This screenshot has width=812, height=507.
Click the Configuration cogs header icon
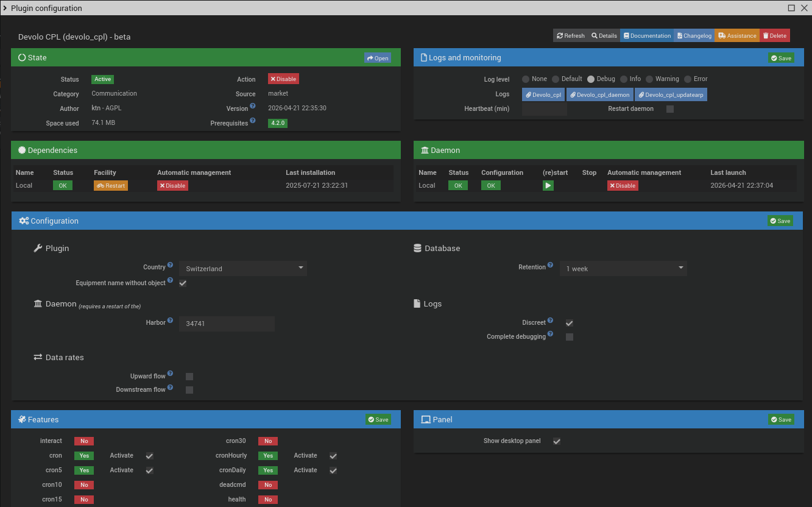point(24,221)
